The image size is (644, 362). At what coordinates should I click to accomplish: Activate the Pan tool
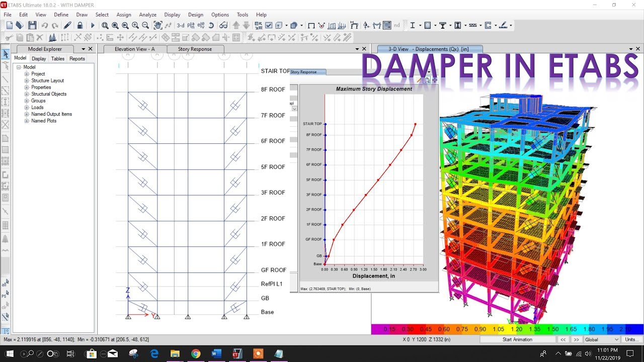click(158, 25)
